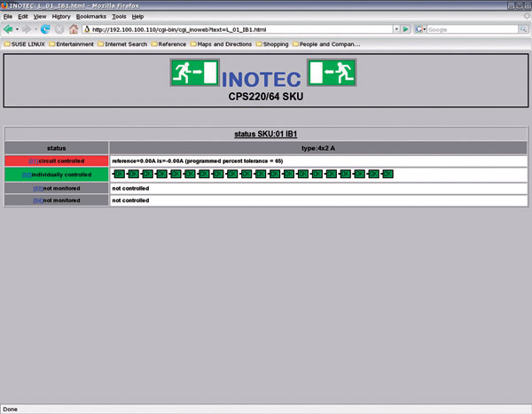The height and width of the screenshot is (414, 532).
Task: Follow the circuit controlled row link
Action: point(34,160)
